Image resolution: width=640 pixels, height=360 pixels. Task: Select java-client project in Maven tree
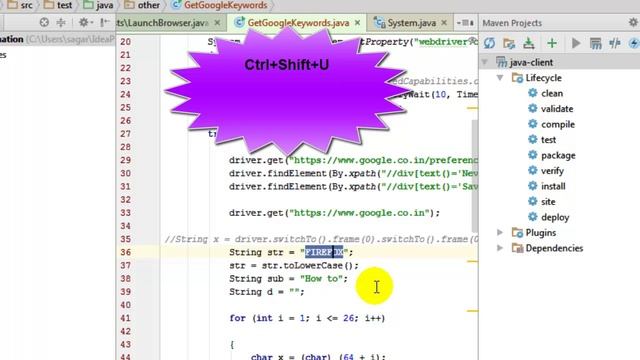pyautogui.click(x=524, y=62)
